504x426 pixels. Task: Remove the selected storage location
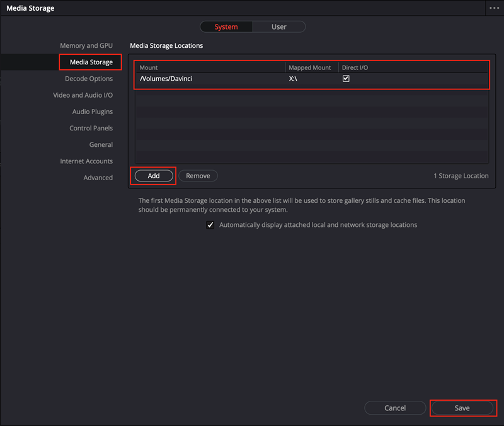(x=198, y=176)
